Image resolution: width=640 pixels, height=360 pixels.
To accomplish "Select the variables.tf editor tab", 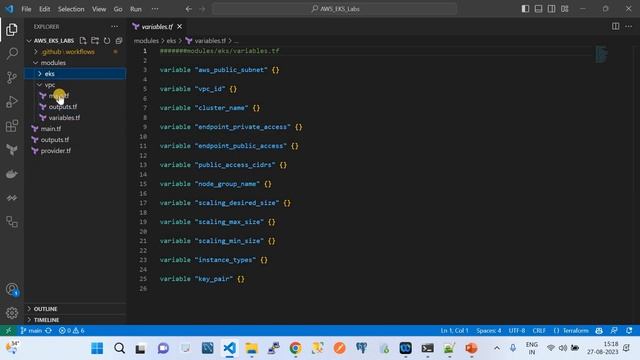I will click(x=157, y=27).
